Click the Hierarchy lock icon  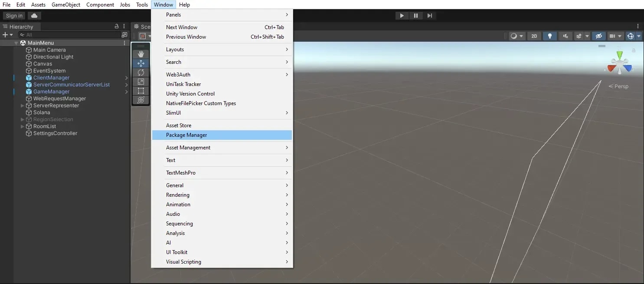[116, 26]
